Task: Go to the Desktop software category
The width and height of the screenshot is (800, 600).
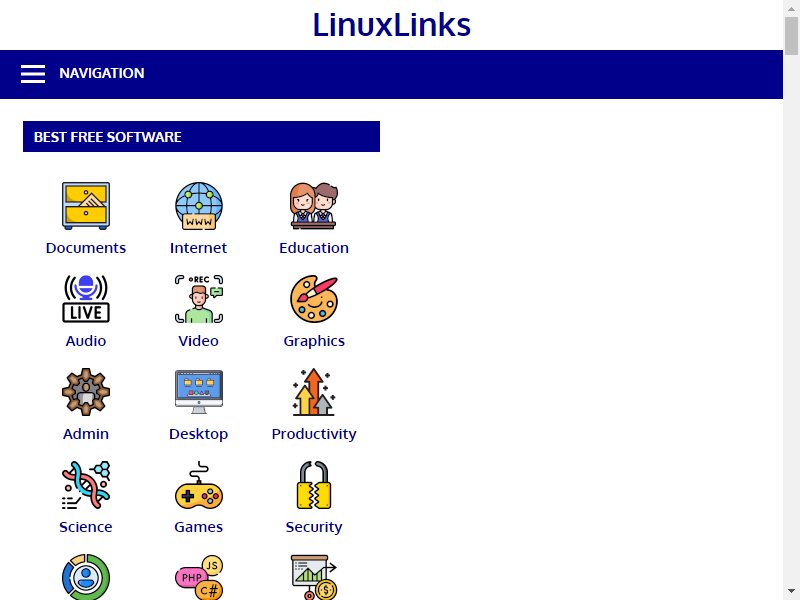Action: (198, 434)
